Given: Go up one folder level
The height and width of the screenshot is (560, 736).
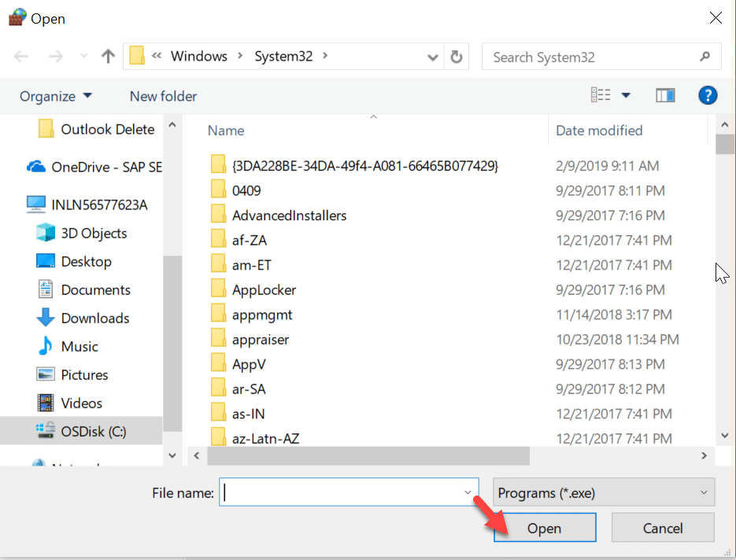Looking at the screenshot, I should click(x=108, y=57).
